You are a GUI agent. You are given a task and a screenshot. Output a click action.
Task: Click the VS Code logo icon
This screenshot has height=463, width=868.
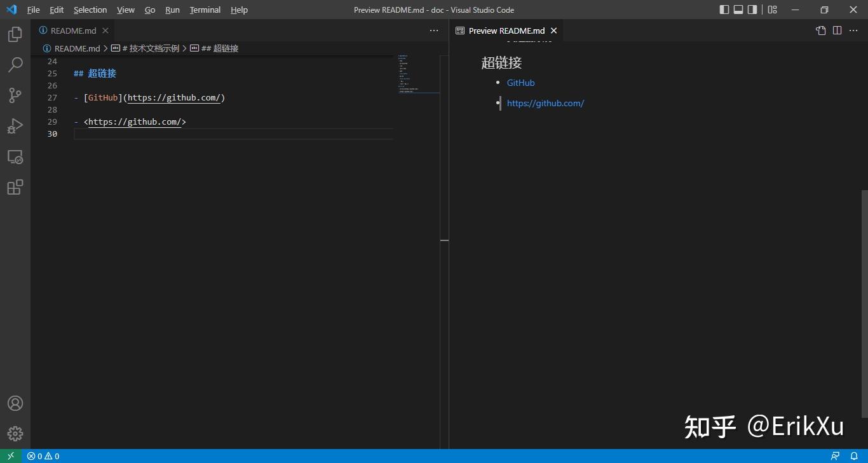point(11,10)
